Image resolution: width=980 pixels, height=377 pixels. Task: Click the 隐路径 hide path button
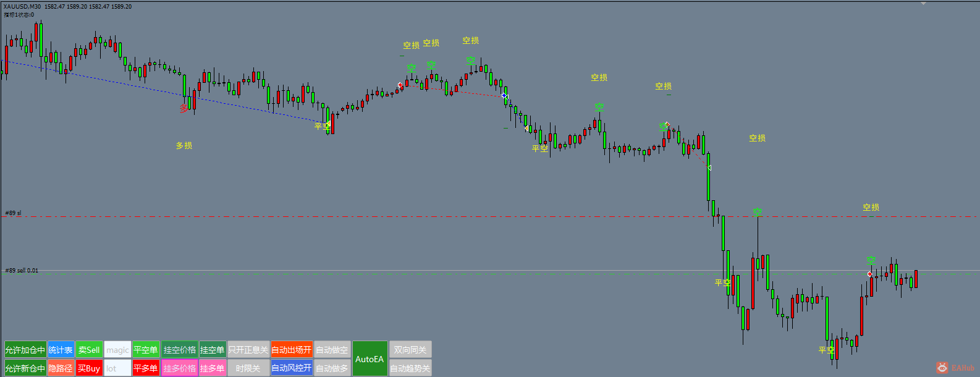click(61, 368)
